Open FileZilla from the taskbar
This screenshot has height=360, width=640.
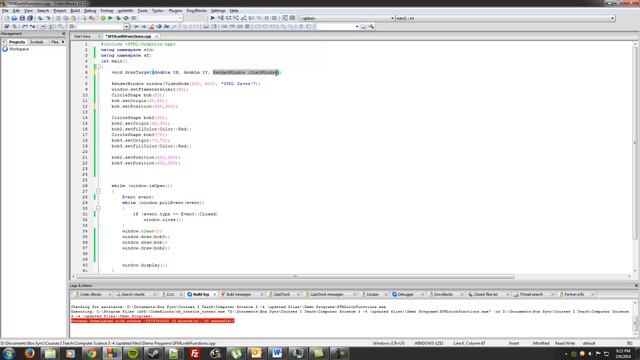click(195, 353)
